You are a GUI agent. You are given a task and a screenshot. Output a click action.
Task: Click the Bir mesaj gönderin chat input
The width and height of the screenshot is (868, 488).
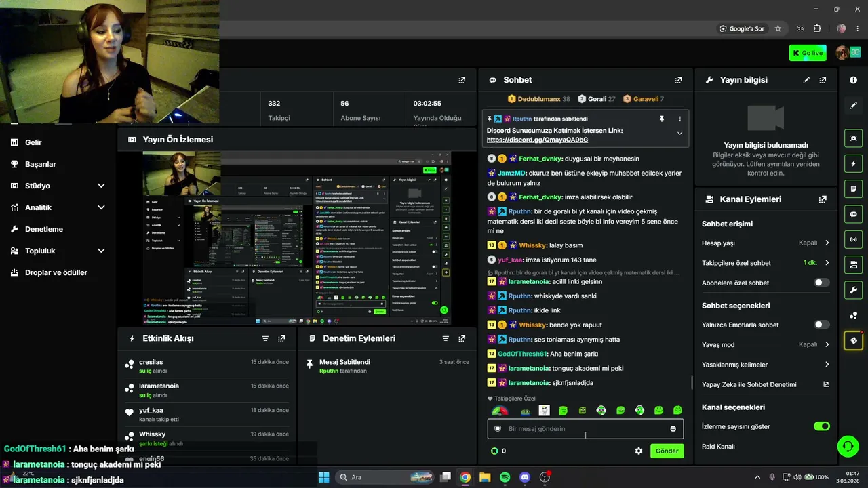coord(585,428)
